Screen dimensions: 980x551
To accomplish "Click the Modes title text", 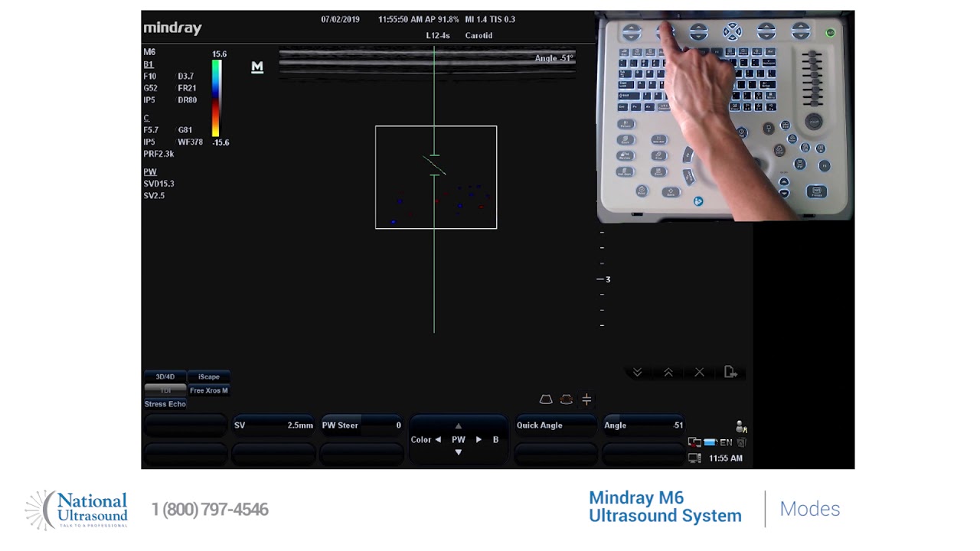I will pyautogui.click(x=810, y=509).
